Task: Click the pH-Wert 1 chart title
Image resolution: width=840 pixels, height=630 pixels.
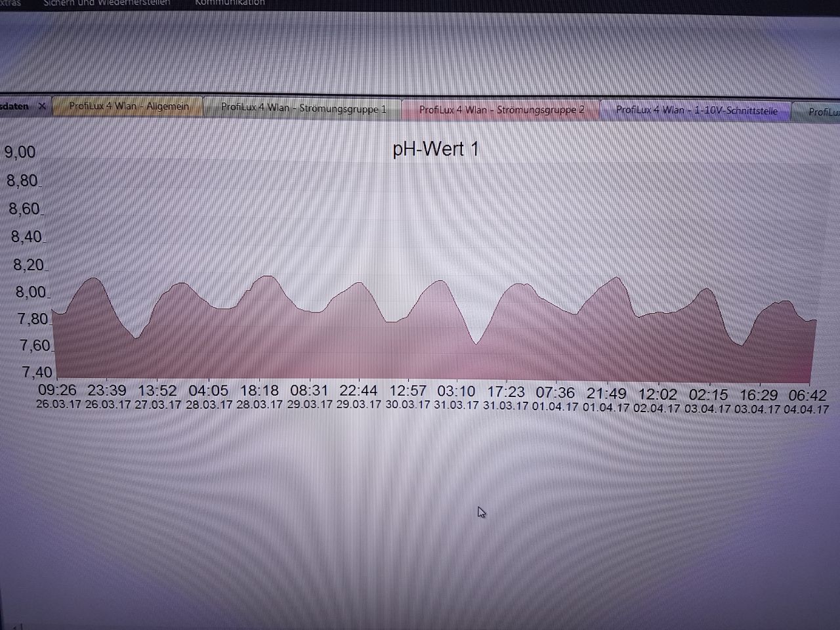Action: tap(435, 150)
